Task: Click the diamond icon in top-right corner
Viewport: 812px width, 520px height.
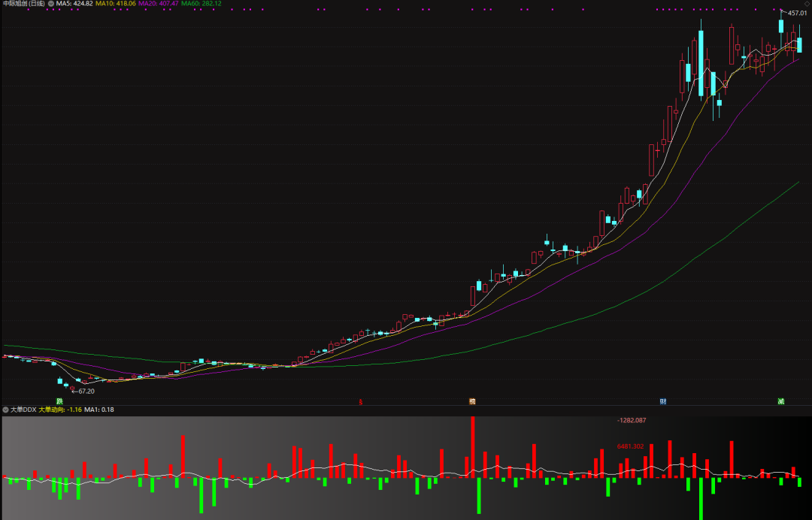Action: click(807, 4)
